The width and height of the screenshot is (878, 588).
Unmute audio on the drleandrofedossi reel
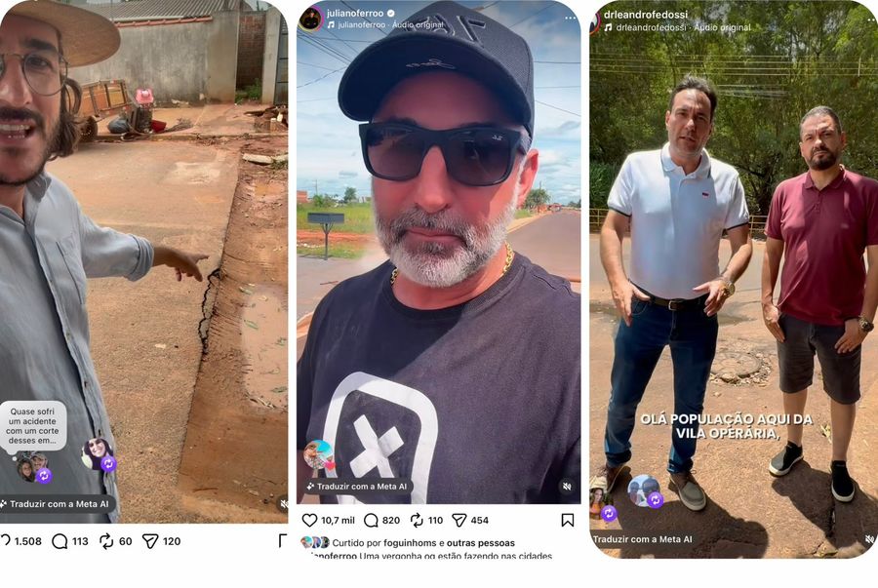[x=869, y=539]
